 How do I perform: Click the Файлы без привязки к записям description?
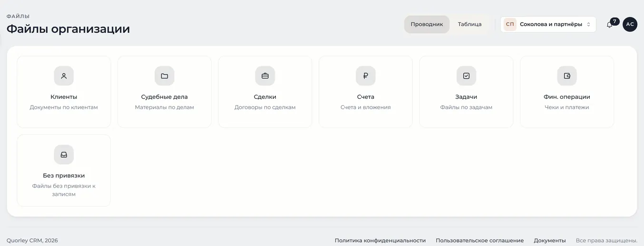64,190
